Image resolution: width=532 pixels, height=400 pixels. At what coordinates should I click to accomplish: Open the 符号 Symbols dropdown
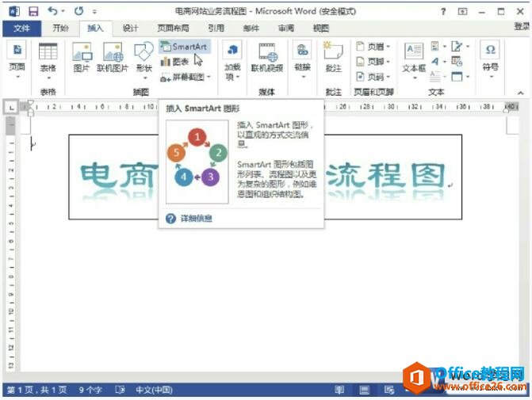coord(491,61)
